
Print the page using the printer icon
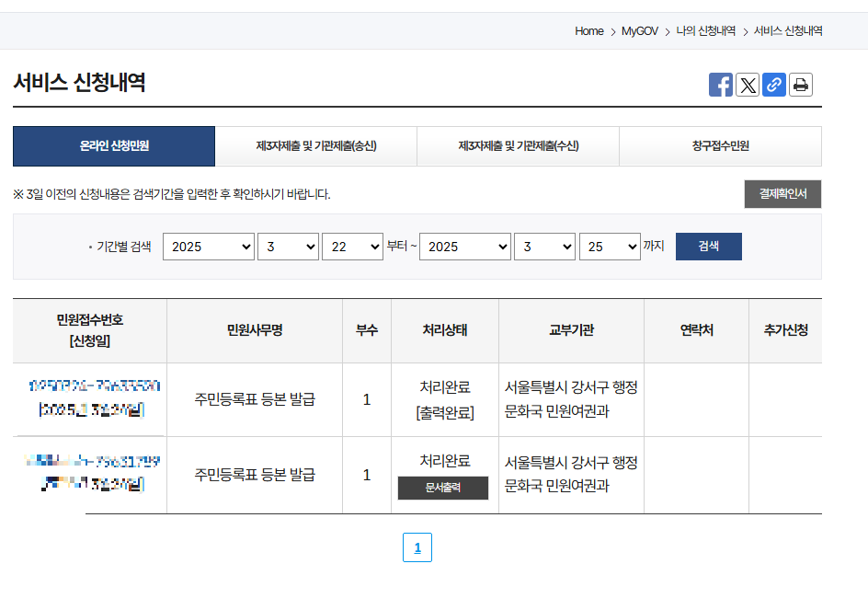800,85
